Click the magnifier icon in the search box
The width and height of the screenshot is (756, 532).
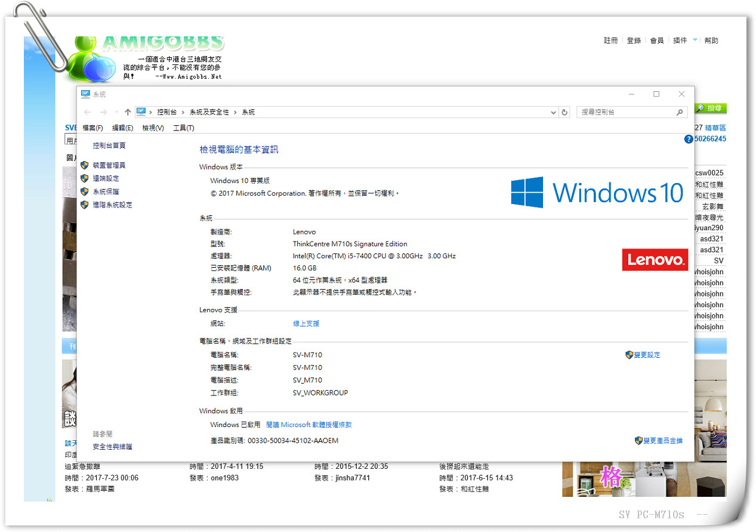(x=680, y=112)
